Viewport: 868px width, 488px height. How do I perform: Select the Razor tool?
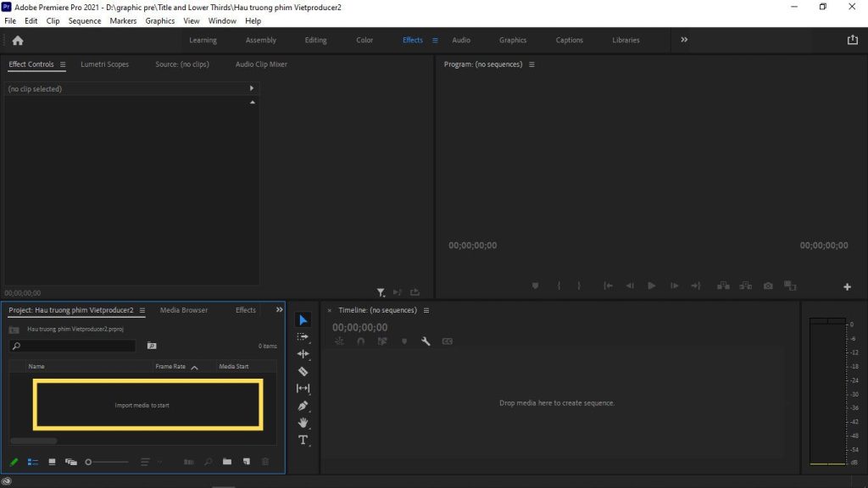(303, 371)
